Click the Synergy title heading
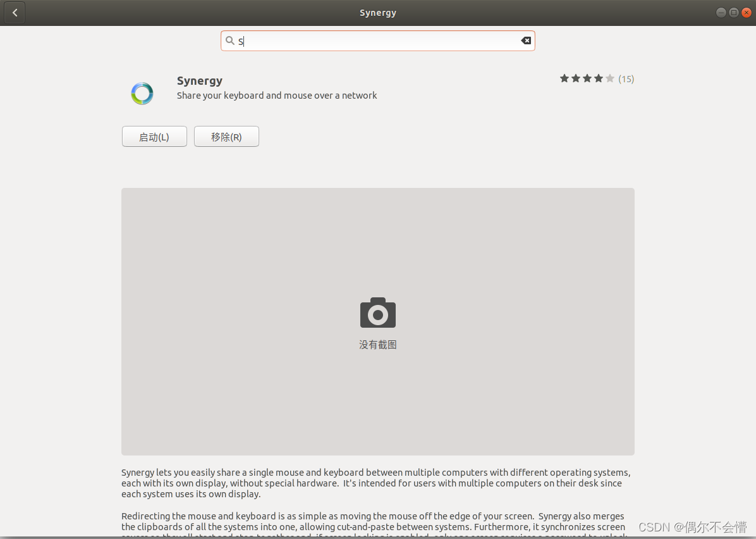 199,80
